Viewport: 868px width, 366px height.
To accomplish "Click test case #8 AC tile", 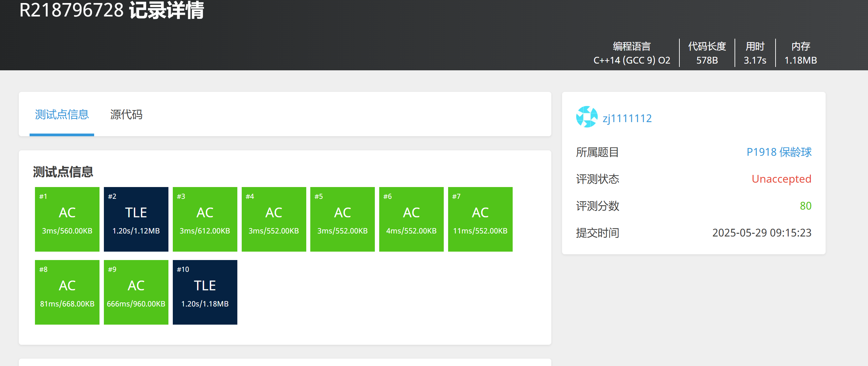I will (x=67, y=292).
